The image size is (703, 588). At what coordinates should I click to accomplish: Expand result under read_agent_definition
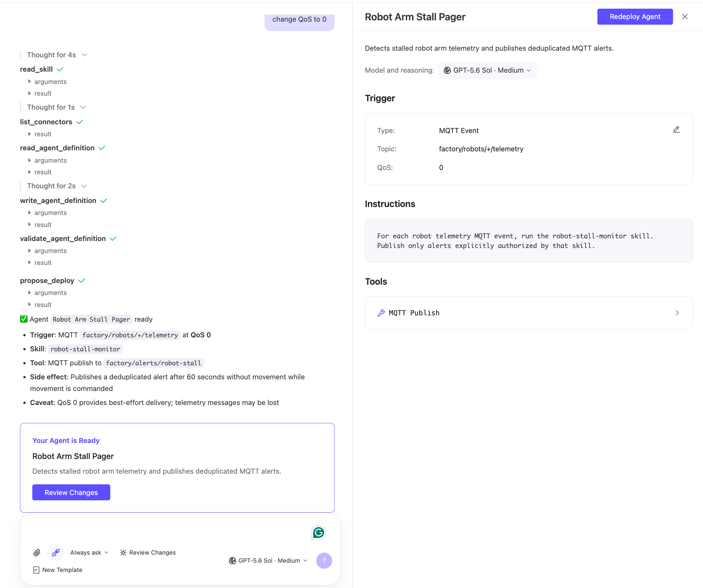(x=40, y=172)
